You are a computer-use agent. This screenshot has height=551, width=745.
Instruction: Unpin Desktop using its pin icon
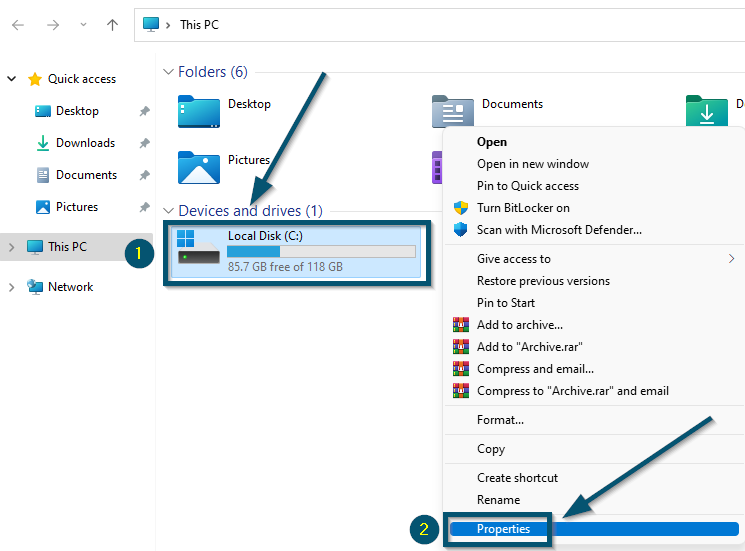144,111
